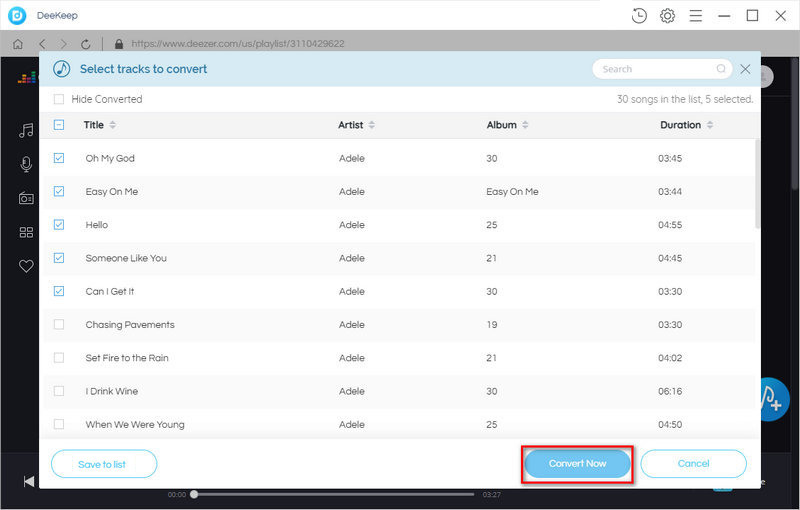Click the search magnifier icon

pyautogui.click(x=720, y=69)
